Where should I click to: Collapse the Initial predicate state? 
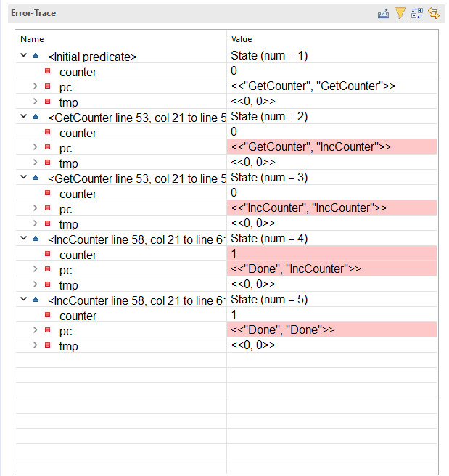[23, 55]
